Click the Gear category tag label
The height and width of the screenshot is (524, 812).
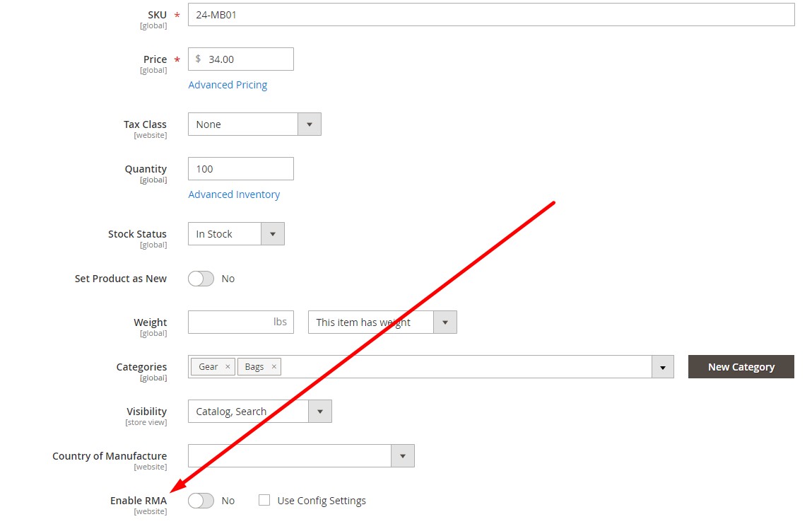208,367
